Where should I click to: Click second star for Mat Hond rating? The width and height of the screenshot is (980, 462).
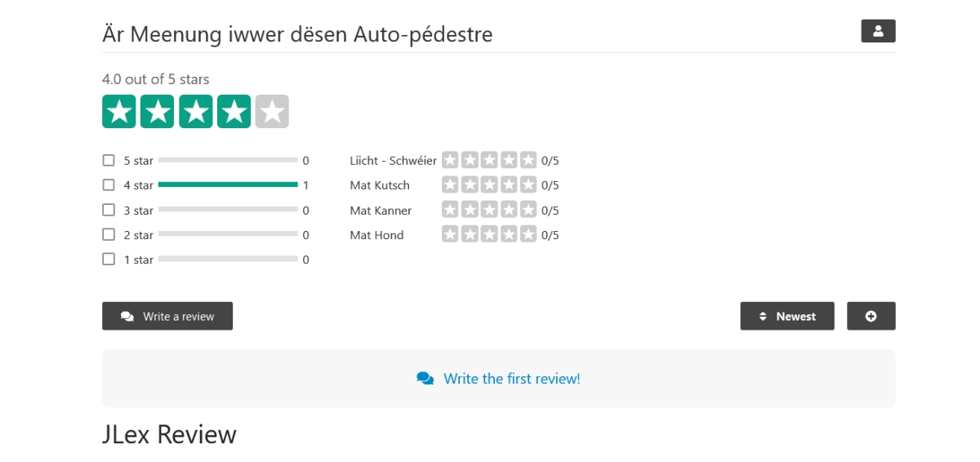(x=470, y=235)
